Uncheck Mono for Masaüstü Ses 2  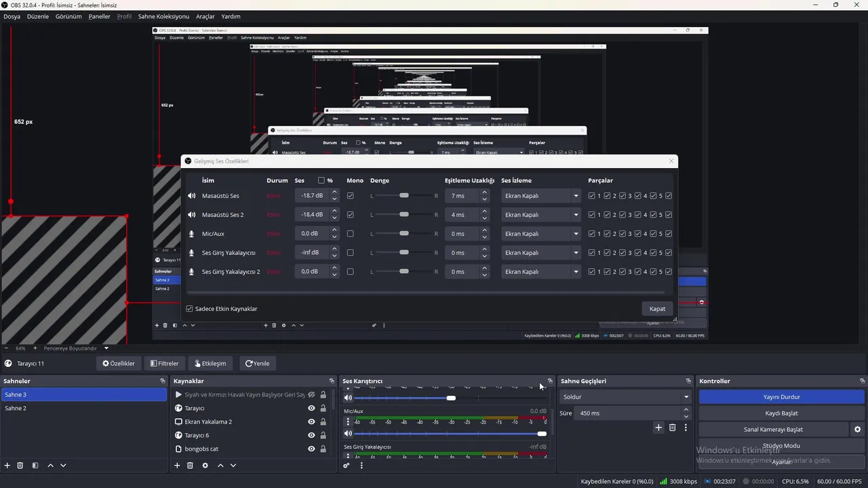(350, 215)
